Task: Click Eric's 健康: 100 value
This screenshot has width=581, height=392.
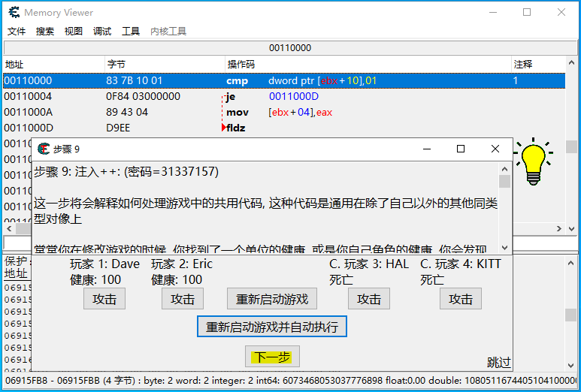Action: pos(177,280)
